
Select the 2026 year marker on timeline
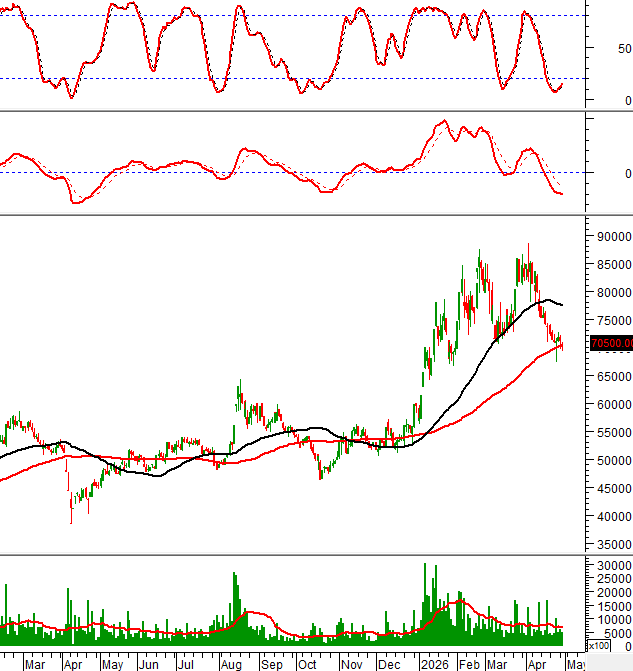point(434,664)
